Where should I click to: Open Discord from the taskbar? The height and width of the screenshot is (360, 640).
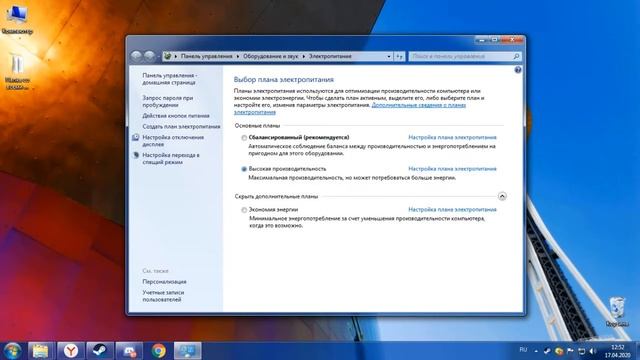click(x=129, y=351)
